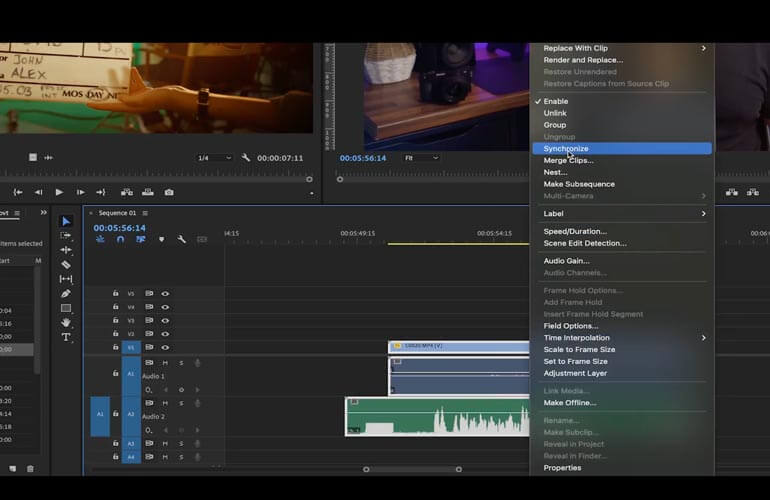Open Timeline Display Settings wrench
This screenshot has height=500, width=770.
(x=181, y=239)
